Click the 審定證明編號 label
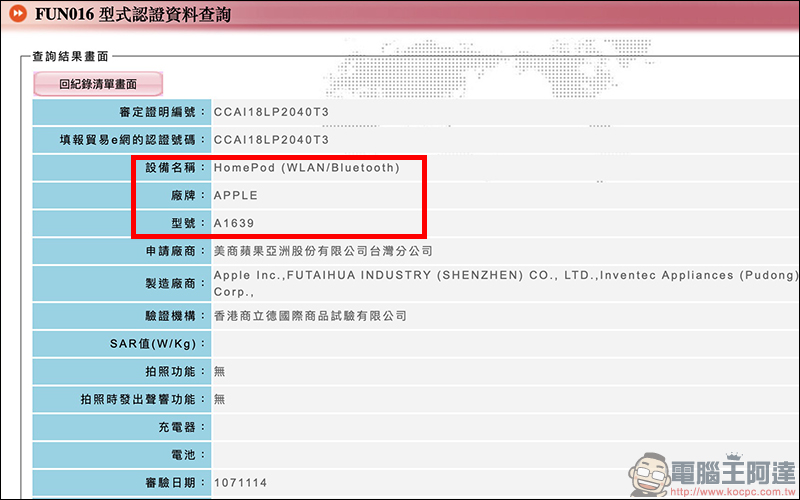 162,112
